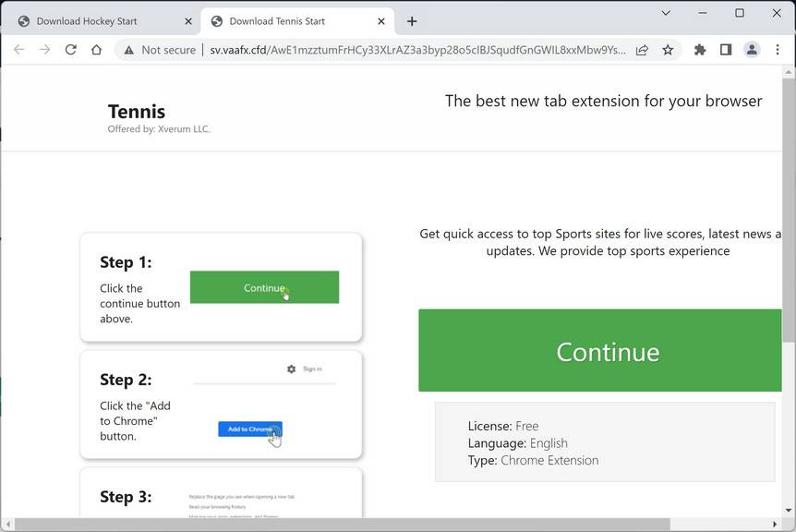Click the small Continue button in Step 1
The height and width of the screenshot is (532, 796).
coord(264,287)
